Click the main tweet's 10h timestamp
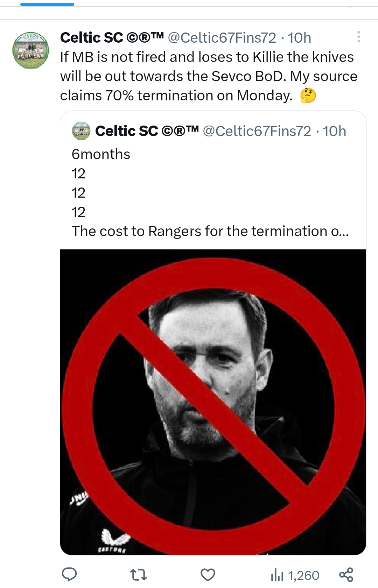The height and width of the screenshot is (588, 378). (x=299, y=38)
